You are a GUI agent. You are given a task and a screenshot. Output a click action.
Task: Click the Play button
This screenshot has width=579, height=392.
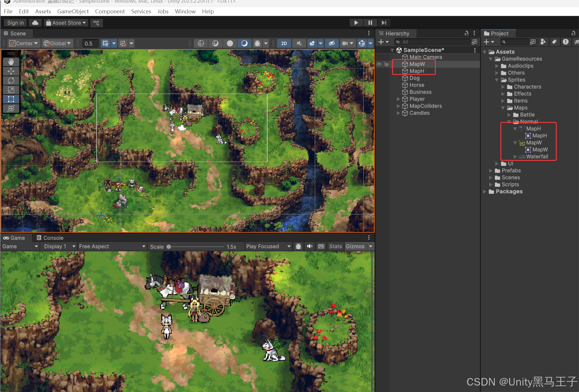[356, 23]
